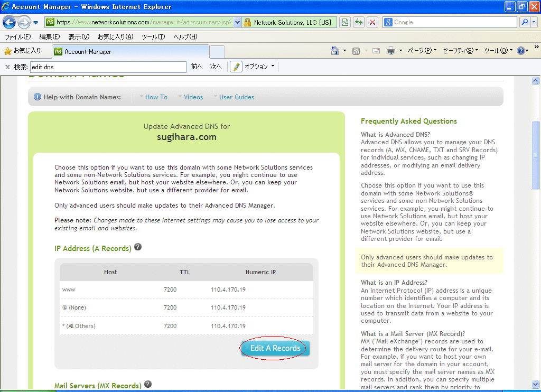Click the 'www' host cell
541x392 pixels.
pyautogui.click(x=69, y=290)
